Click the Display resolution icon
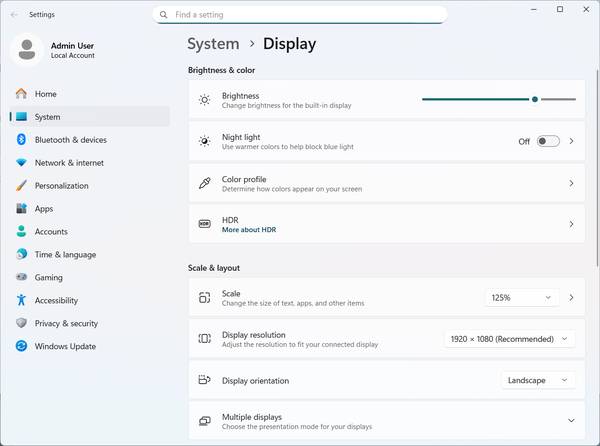The image size is (600, 446). (205, 339)
